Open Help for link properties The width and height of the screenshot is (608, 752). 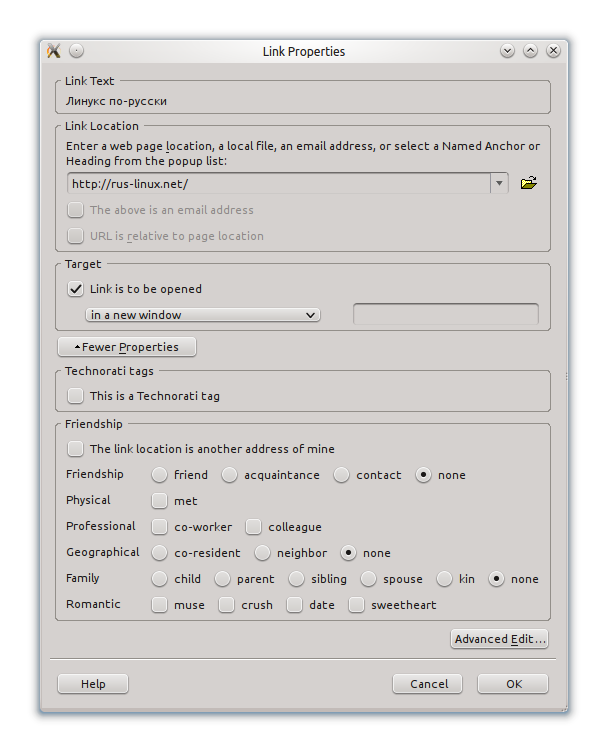[93, 684]
